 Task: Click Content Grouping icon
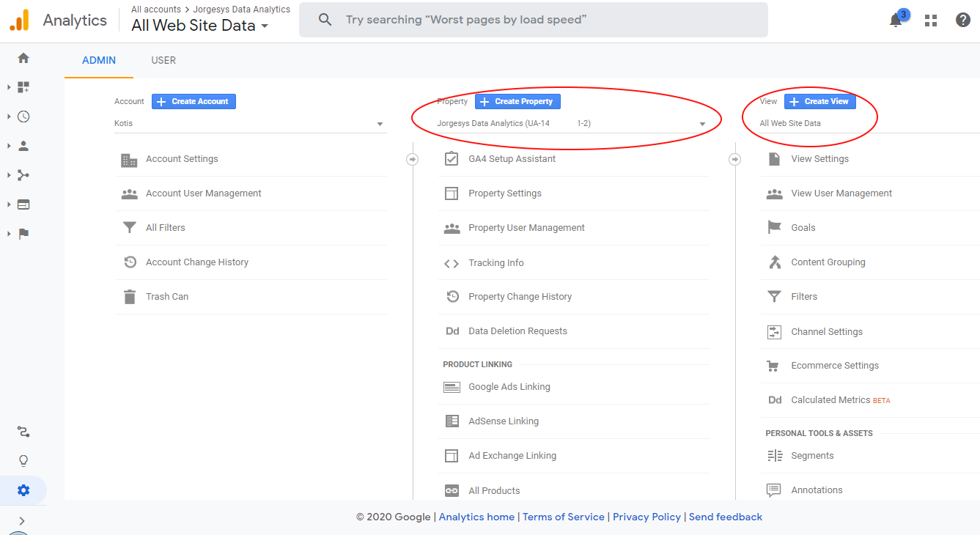[774, 262]
